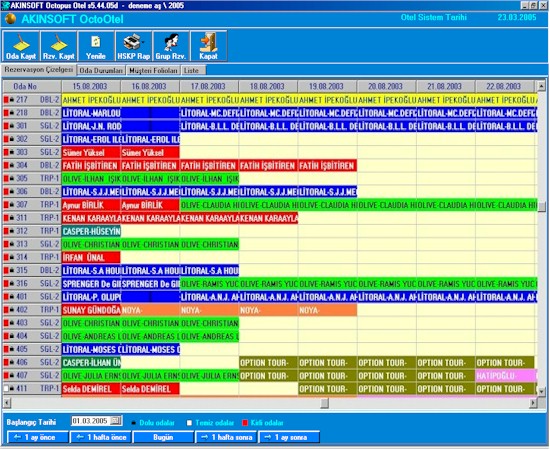Screen dimensions: 550x450
Task: Click occupancy icon of room 402
Action: coord(12,310)
